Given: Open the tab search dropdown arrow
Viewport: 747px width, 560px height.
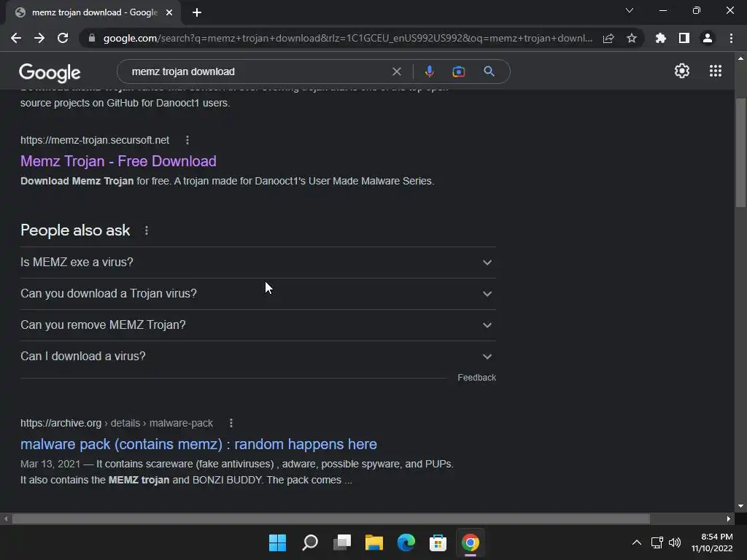Looking at the screenshot, I should (x=630, y=10).
